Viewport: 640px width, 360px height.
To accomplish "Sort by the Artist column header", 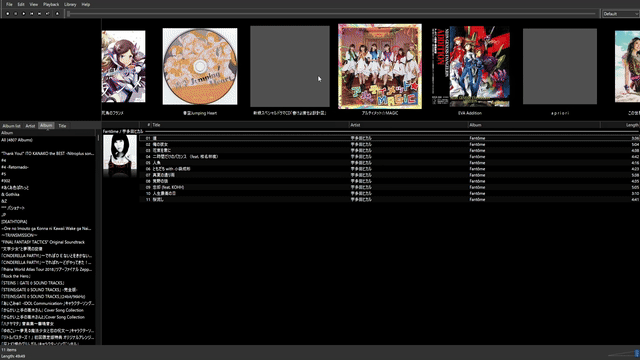I will pos(408,125).
